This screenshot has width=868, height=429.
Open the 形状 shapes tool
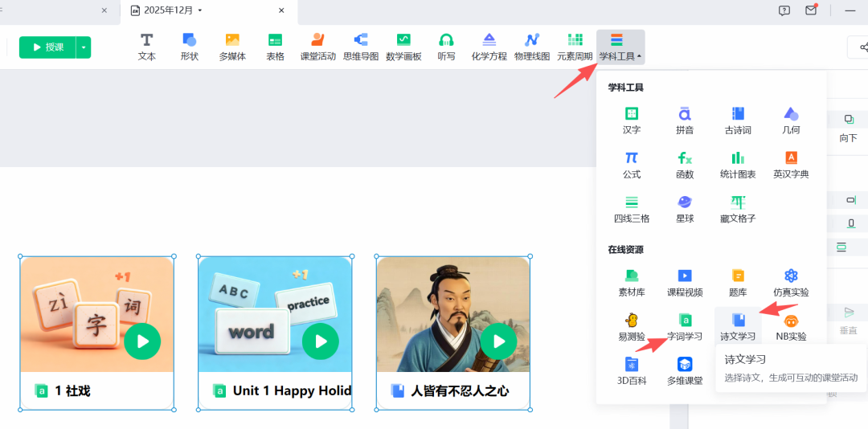click(x=190, y=47)
